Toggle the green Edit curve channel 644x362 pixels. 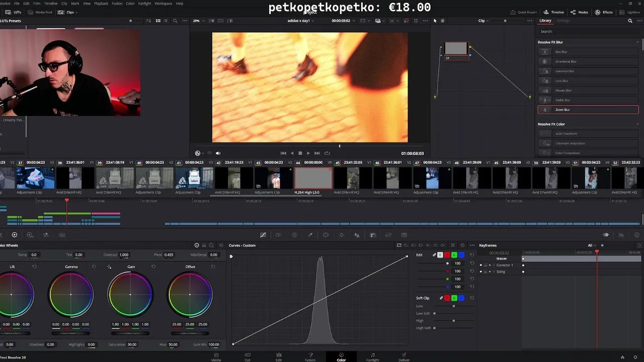(454, 255)
